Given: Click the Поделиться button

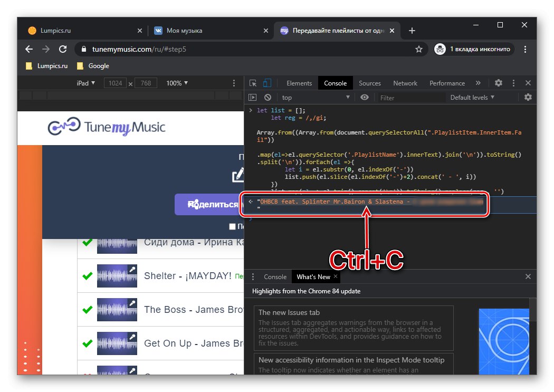Looking at the screenshot, I should click(x=209, y=204).
